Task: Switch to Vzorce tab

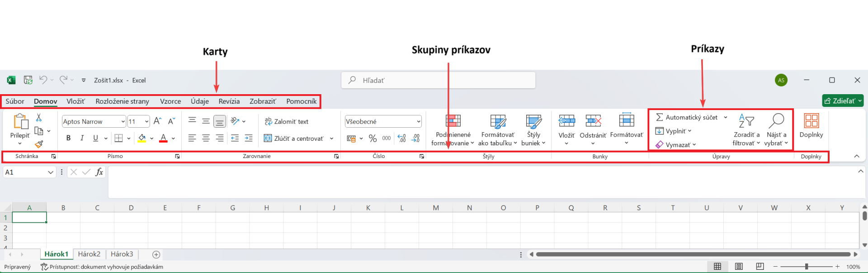Action: click(x=170, y=101)
